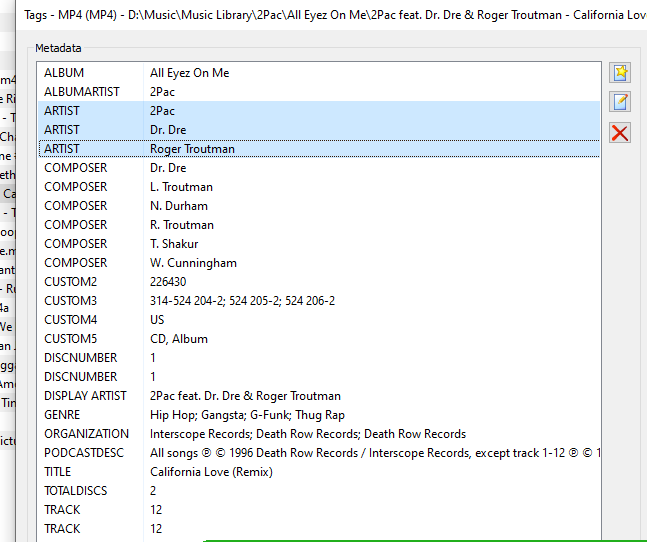This screenshot has height=542, width=647.
Task: Select the ARTIST row with value 2Pac
Action: 319,111
